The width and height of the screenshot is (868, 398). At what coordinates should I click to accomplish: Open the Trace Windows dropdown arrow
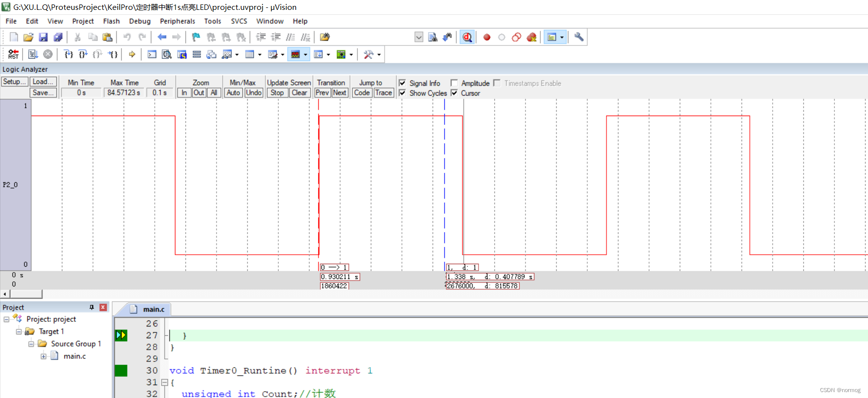pyautogui.click(x=328, y=54)
